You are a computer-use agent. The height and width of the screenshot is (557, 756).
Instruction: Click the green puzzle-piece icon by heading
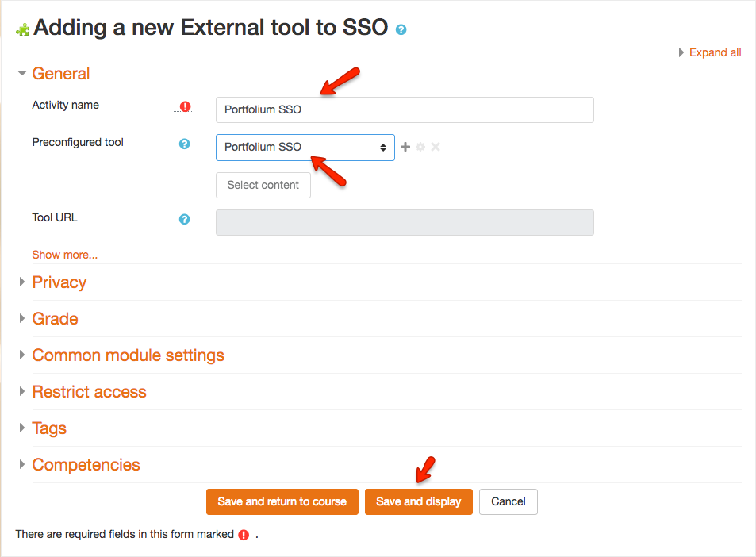pyautogui.click(x=23, y=29)
